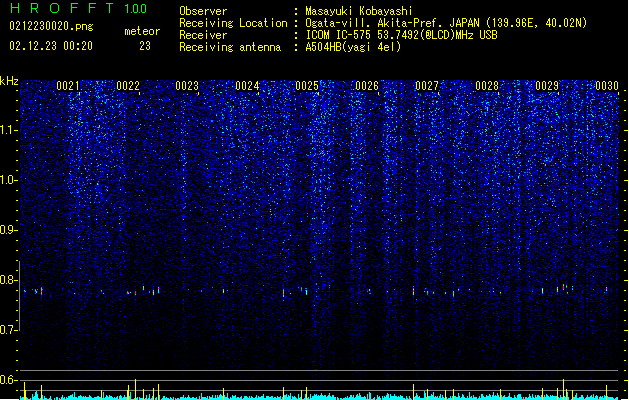This screenshot has height=400, width=629.
Task: Click the time marker 0029
Action: point(547,86)
